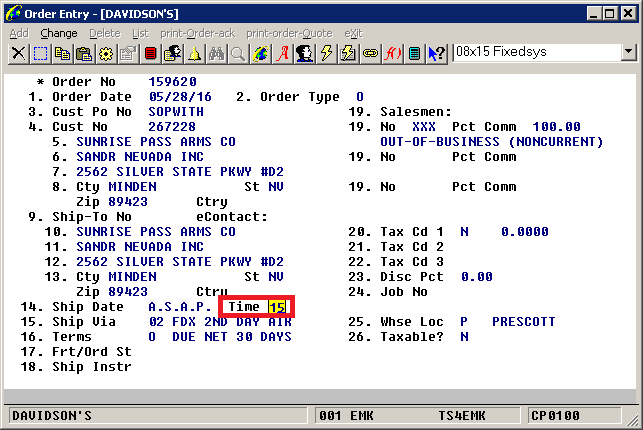The image size is (643, 430).
Task: Click line 12 2562 SILVER STATE PKWY #D2
Action: [180, 262]
